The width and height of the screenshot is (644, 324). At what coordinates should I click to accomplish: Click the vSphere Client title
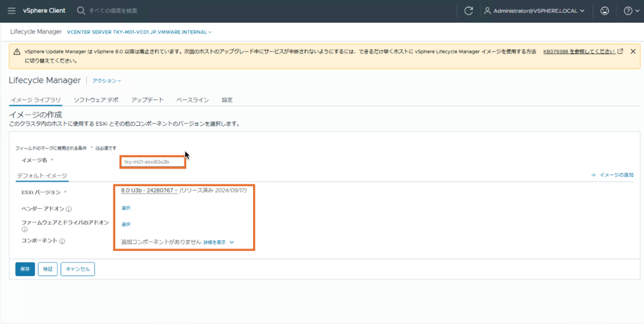[x=44, y=11]
